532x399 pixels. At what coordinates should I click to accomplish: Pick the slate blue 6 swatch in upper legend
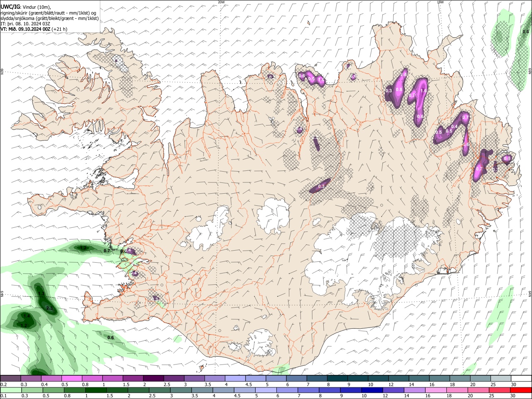click(x=296, y=378)
